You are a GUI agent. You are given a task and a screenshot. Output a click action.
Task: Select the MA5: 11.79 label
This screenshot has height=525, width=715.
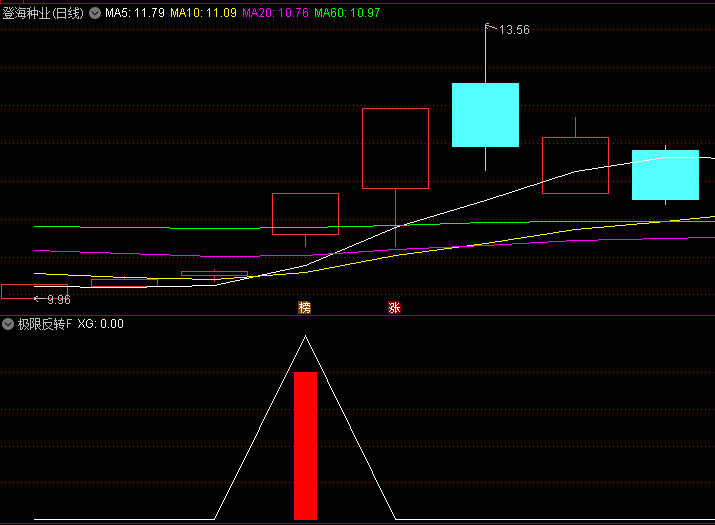(x=135, y=13)
